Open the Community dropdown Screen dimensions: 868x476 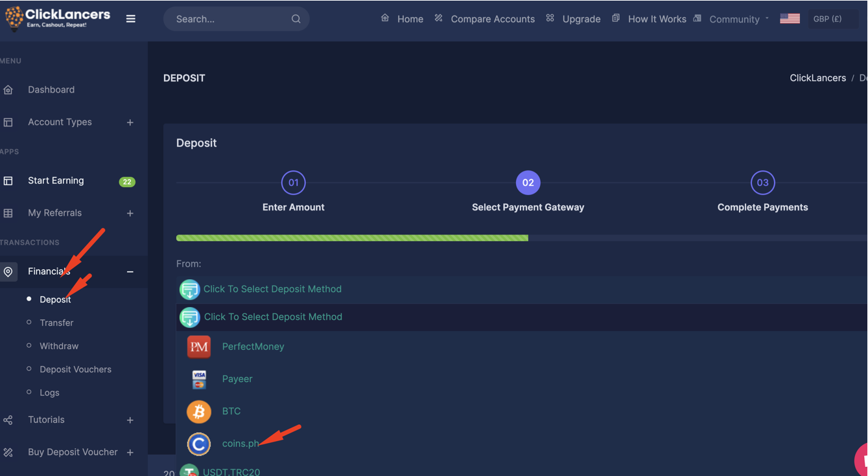pyautogui.click(x=734, y=19)
